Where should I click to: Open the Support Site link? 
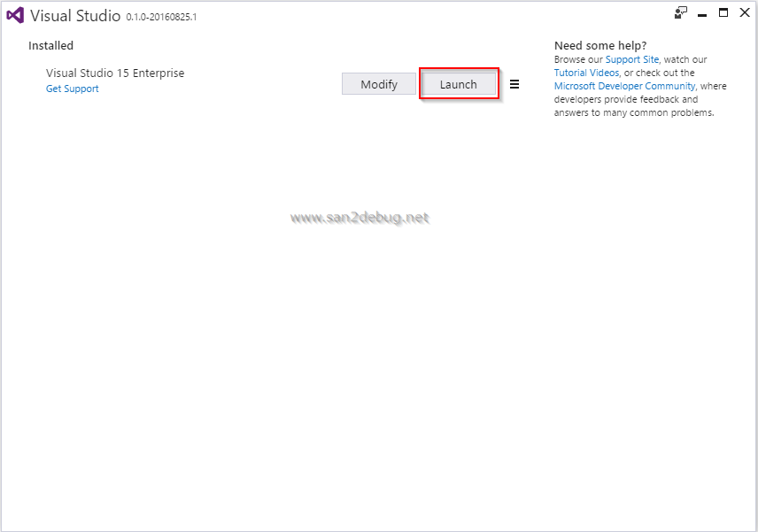632,59
